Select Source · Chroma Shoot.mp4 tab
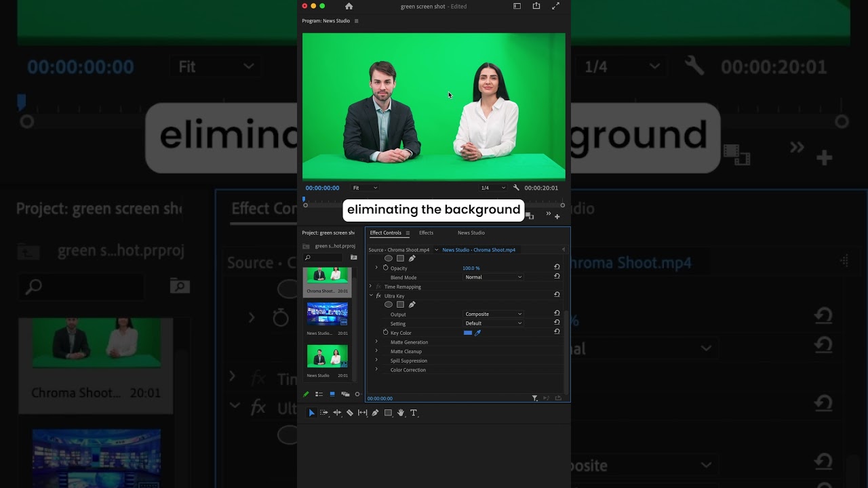The height and width of the screenshot is (488, 868). [x=399, y=249]
